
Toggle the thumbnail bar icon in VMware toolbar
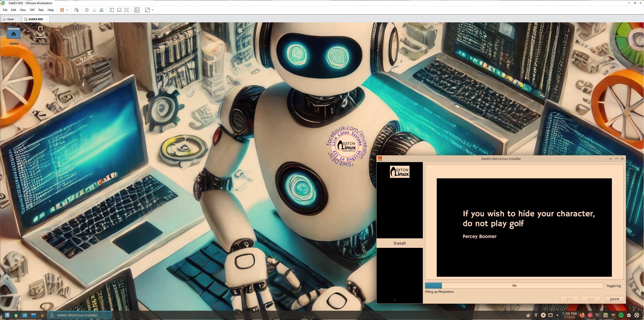click(119, 10)
